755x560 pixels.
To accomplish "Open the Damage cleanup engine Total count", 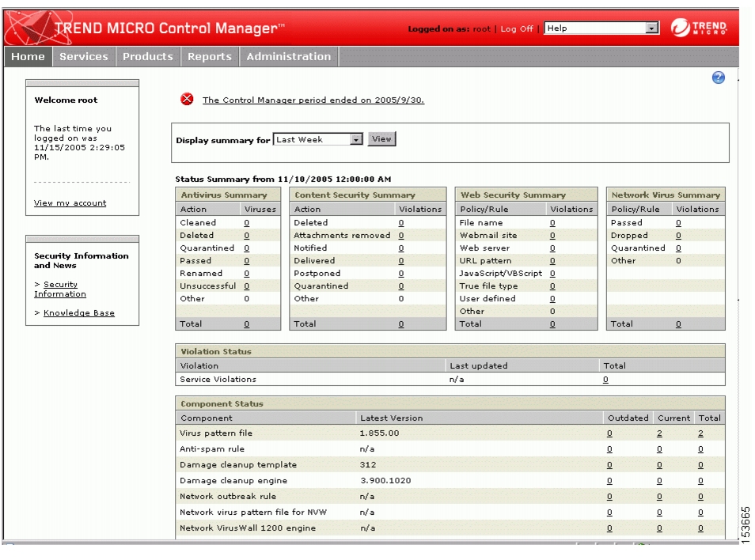I will pos(700,481).
